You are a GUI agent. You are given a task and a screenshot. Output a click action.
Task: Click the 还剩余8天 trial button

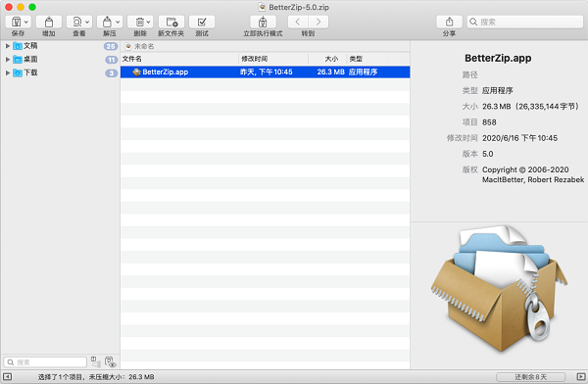point(530,377)
